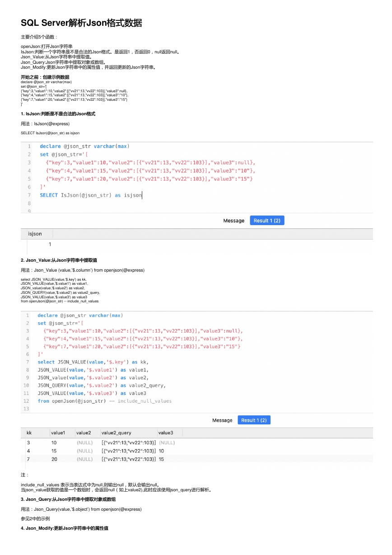392x555 pixels.
Task: Click the isjson column header
Action: pos(35,234)
